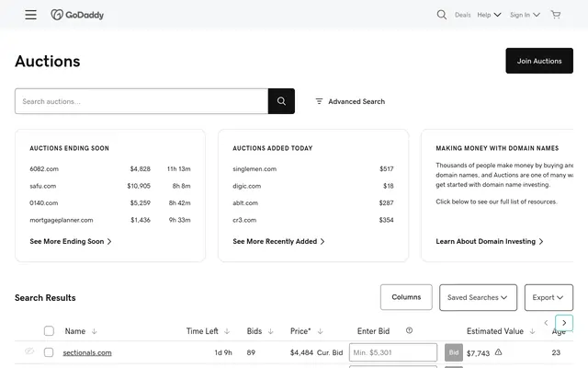The image size is (588, 368).
Task: Click the $4,828 price for 6082.com
Action: pos(141,169)
